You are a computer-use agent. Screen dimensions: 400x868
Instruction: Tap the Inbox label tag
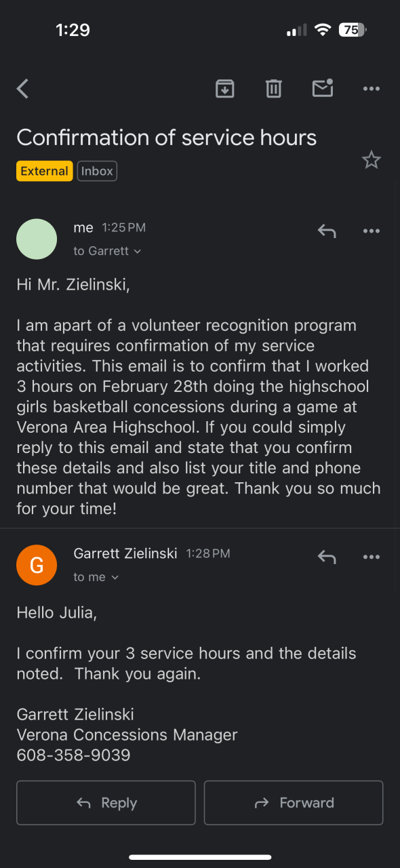97,171
